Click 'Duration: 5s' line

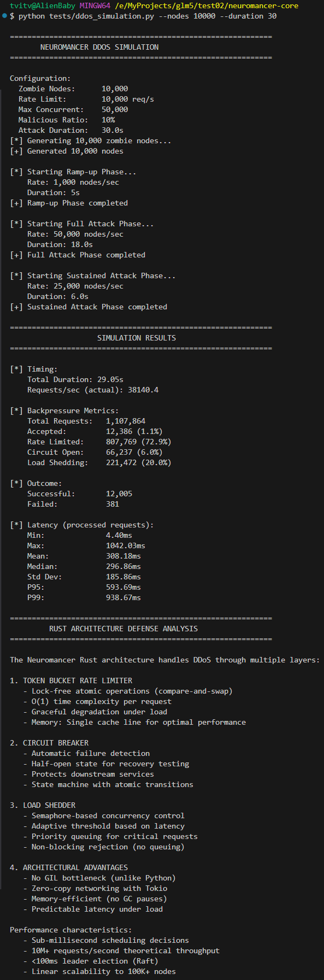54,193
